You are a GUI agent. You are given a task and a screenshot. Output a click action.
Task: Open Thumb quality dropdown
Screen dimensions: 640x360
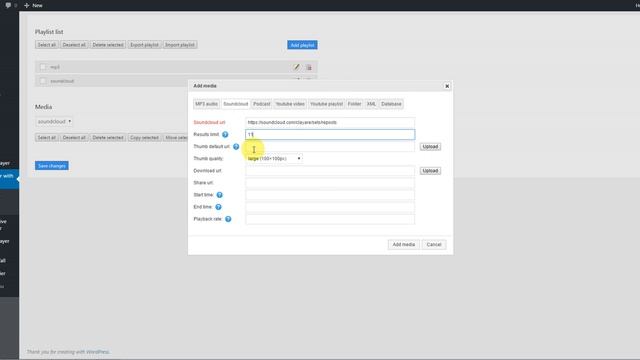[274, 158]
